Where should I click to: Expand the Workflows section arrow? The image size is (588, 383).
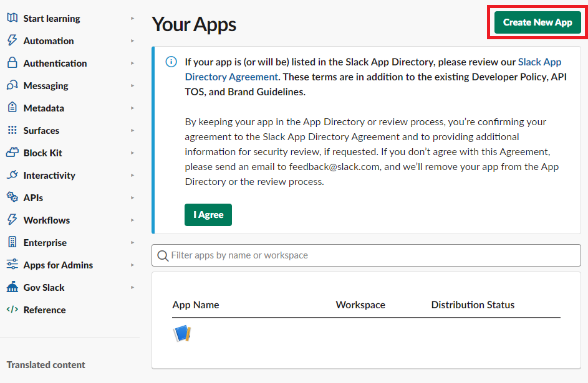[x=132, y=220]
